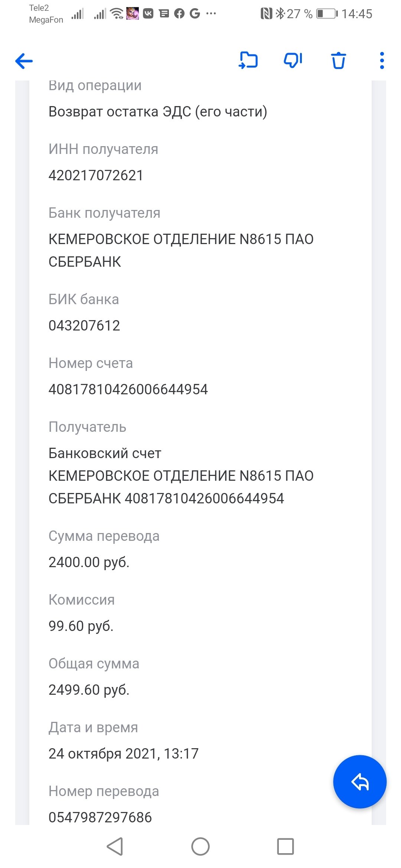
Task: Tap the floating blue reply button
Action: click(359, 782)
